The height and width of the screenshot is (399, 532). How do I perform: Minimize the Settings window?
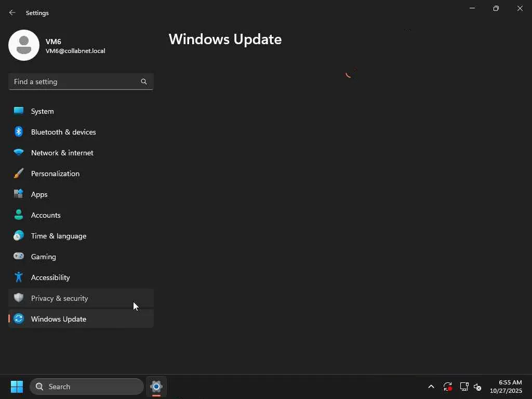tap(472, 8)
